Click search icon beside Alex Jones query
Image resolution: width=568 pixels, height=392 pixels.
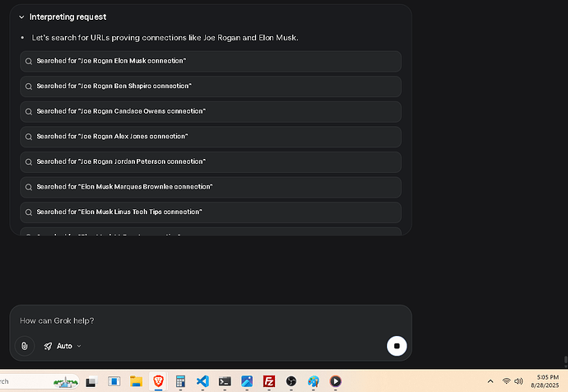pos(29,137)
